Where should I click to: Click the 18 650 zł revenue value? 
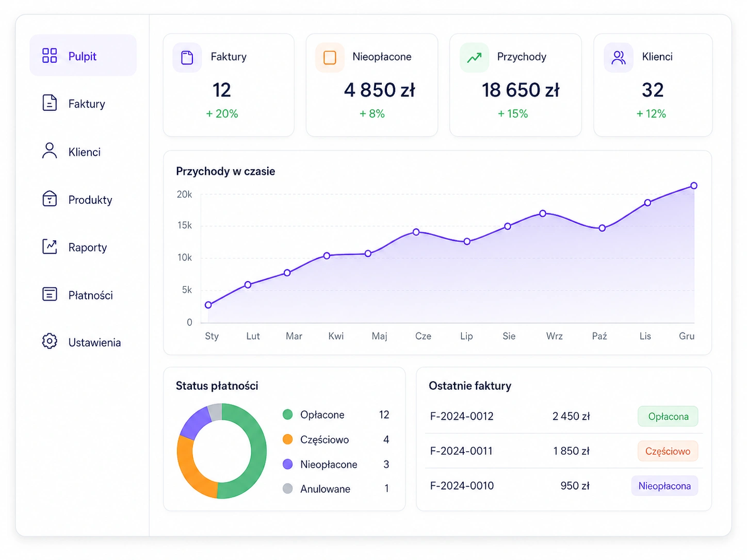pyautogui.click(x=521, y=90)
